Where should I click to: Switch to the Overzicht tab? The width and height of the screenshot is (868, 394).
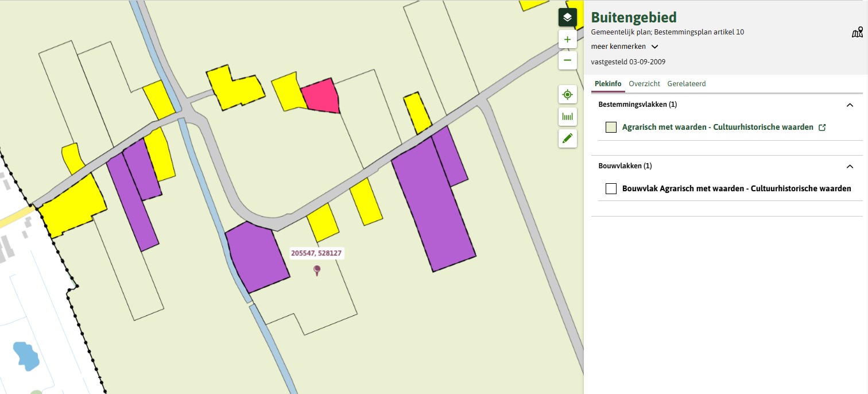click(x=644, y=84)
